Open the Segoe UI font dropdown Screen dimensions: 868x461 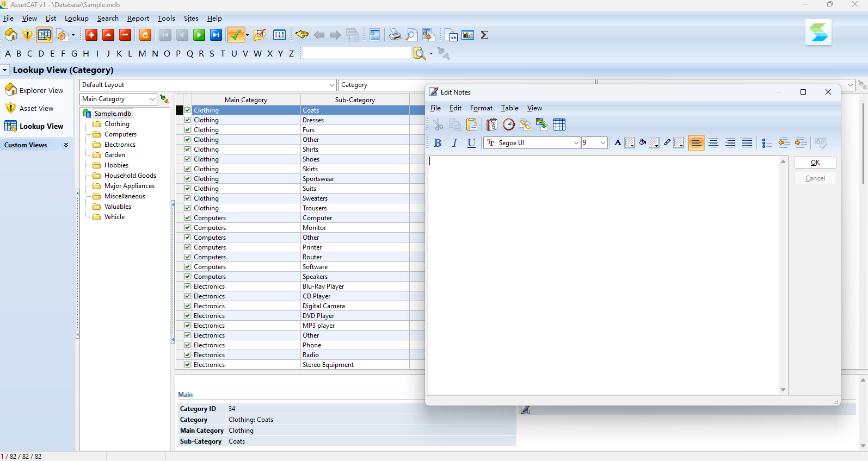pyautogui.click(x=576, y=143)
